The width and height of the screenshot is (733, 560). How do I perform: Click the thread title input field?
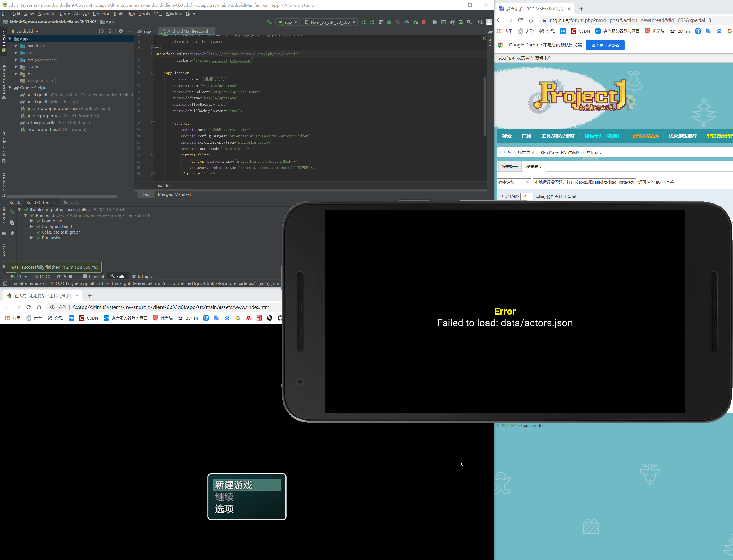[x=584, y=182]
